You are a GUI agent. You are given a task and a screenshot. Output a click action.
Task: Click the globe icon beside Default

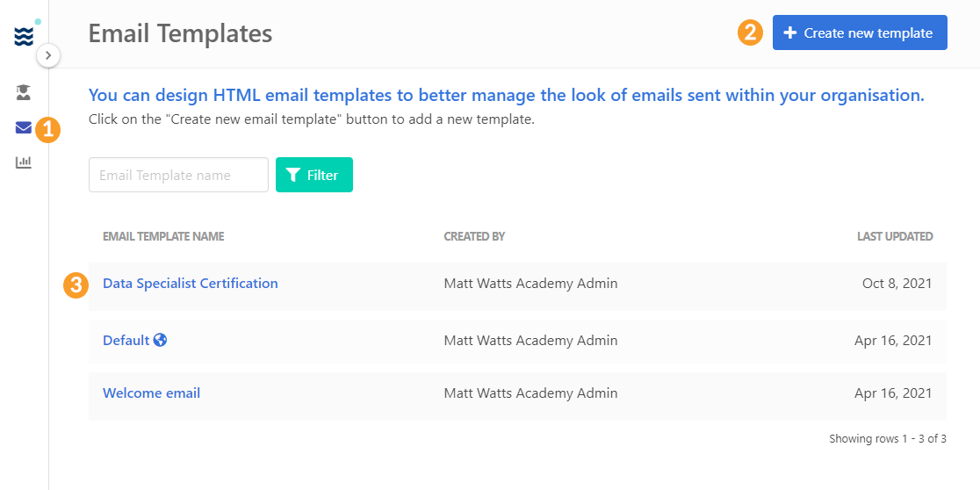point(160,340)
